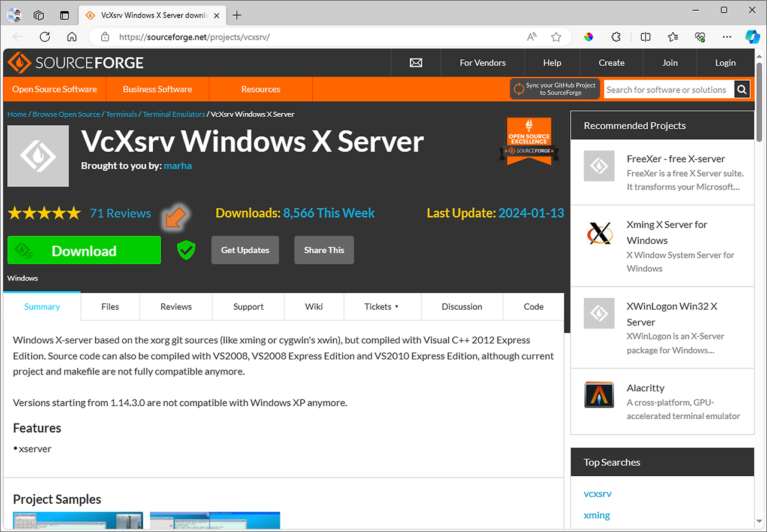This screenshot has width=767, height=532.
Task: Click the Xming X logo icon
Action: point(599,232)
